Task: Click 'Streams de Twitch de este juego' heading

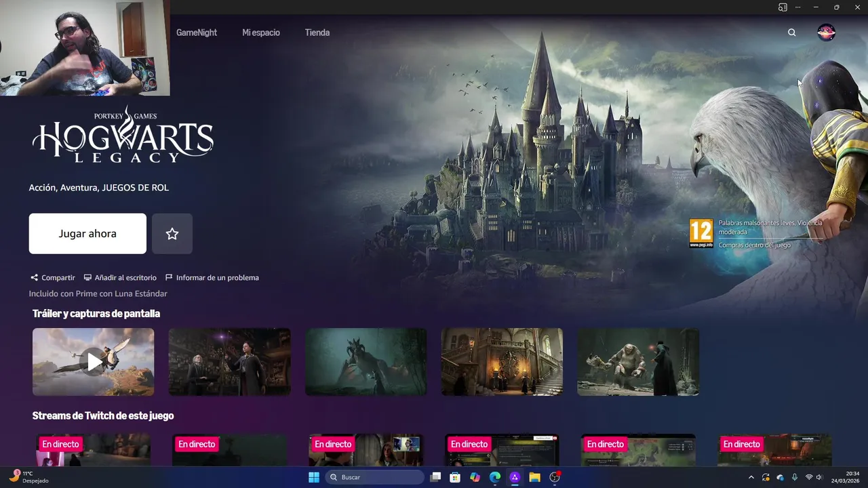Action: pos(103,415)
